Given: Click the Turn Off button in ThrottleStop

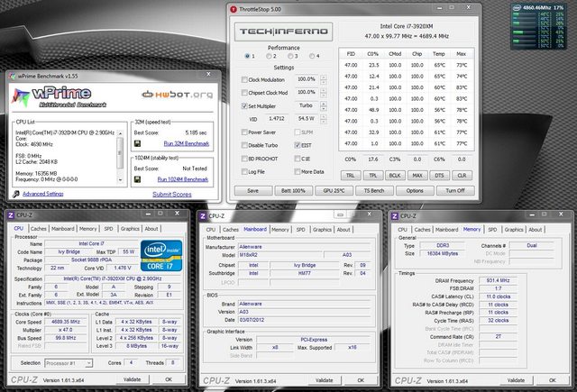Looking at the screenshot, I should (x=455, y=190).
